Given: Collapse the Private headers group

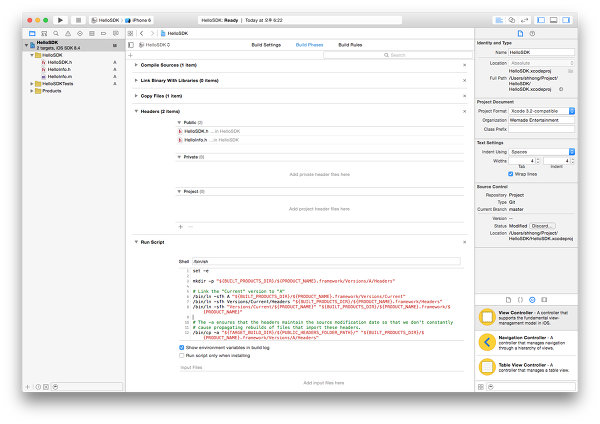Looking at the screenshot, I should tap(179, 157).
